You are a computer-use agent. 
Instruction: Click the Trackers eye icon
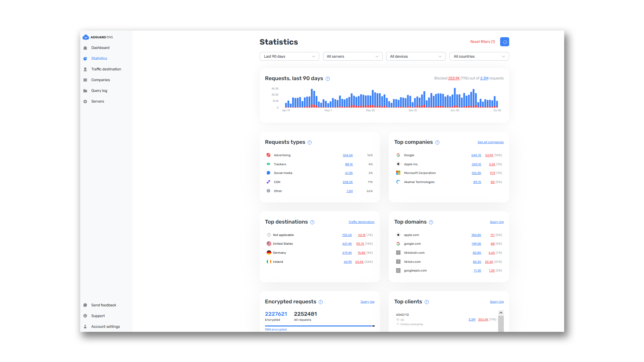point(268,164)
